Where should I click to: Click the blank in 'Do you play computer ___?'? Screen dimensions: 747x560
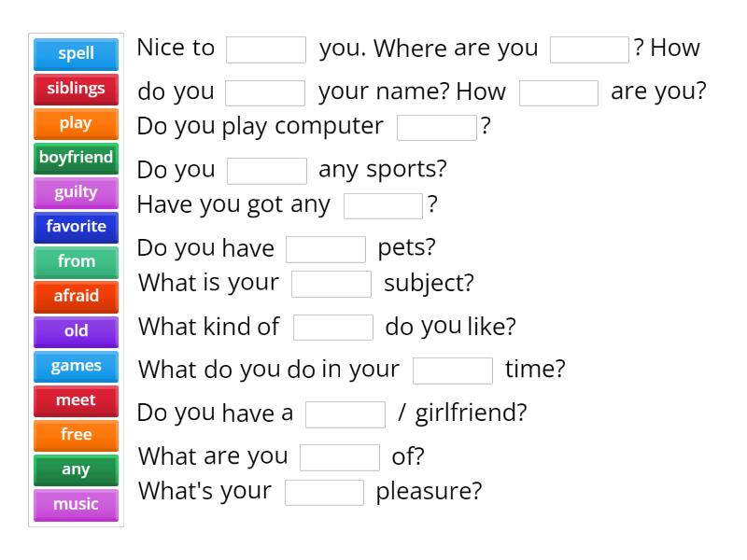(x=436, y=126)
